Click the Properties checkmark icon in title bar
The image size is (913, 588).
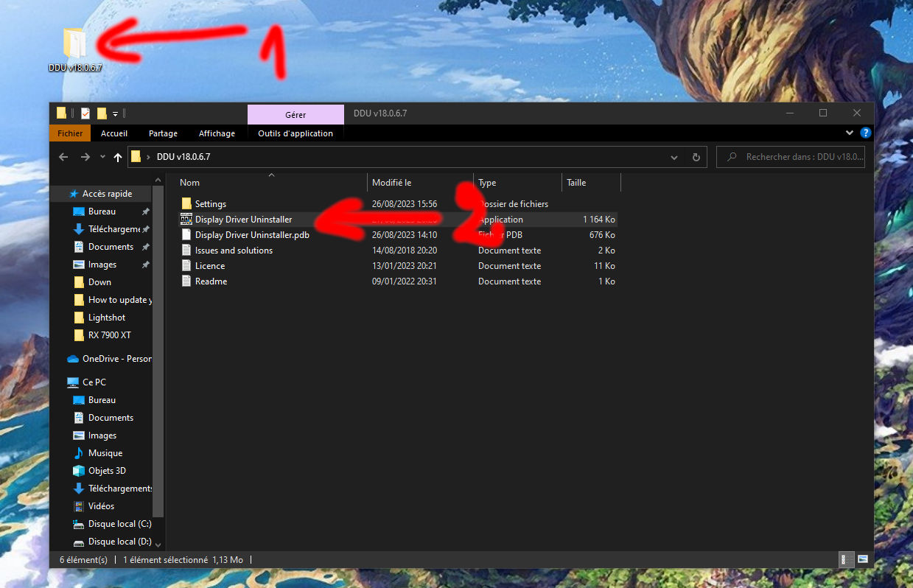coord(85,113)
